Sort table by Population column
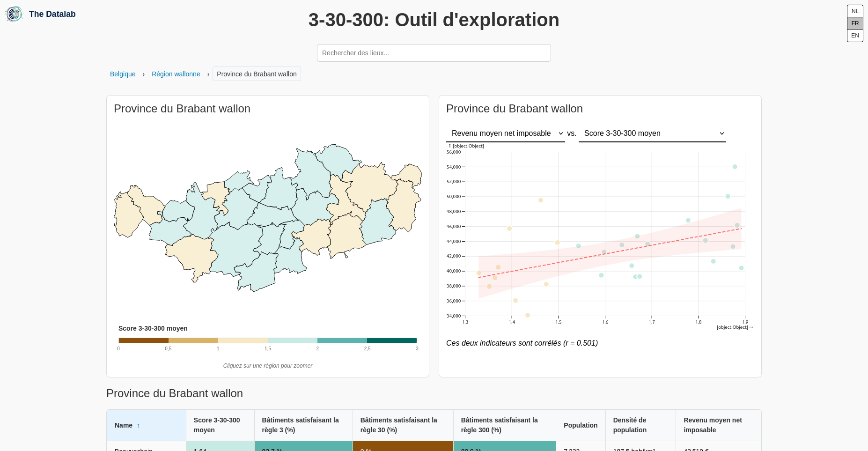Viewport: 868px width, 451px height. click(x=580, y=425)
